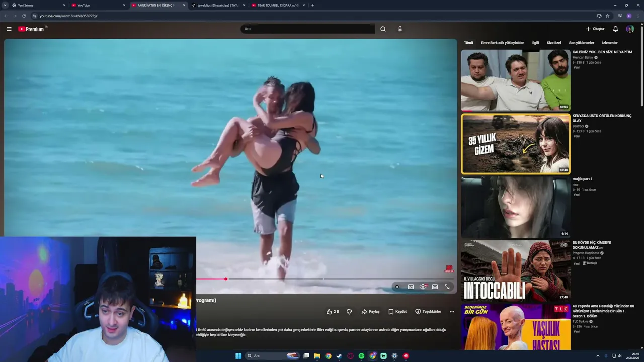
Task: Open a new browser tab
Action: coord(313,5)
